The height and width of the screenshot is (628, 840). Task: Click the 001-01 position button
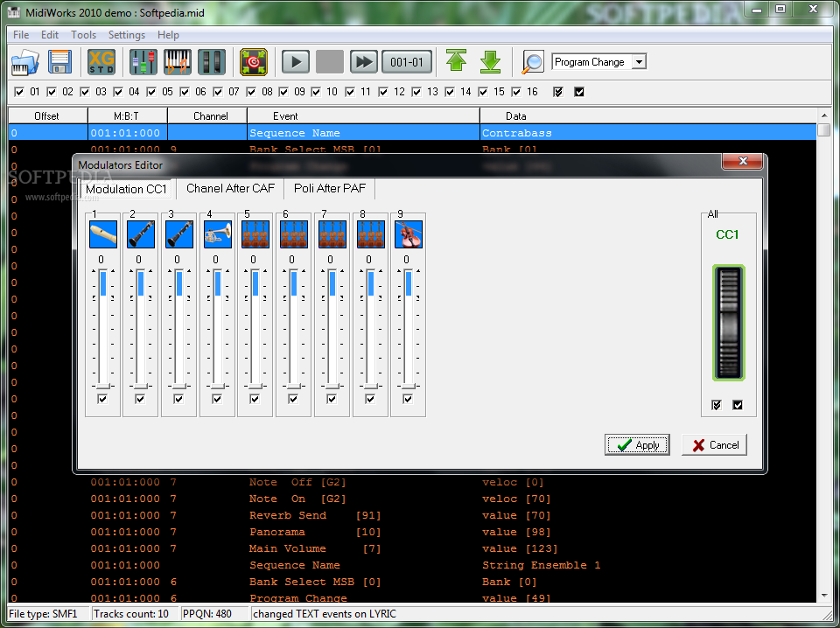coord(407,62)
